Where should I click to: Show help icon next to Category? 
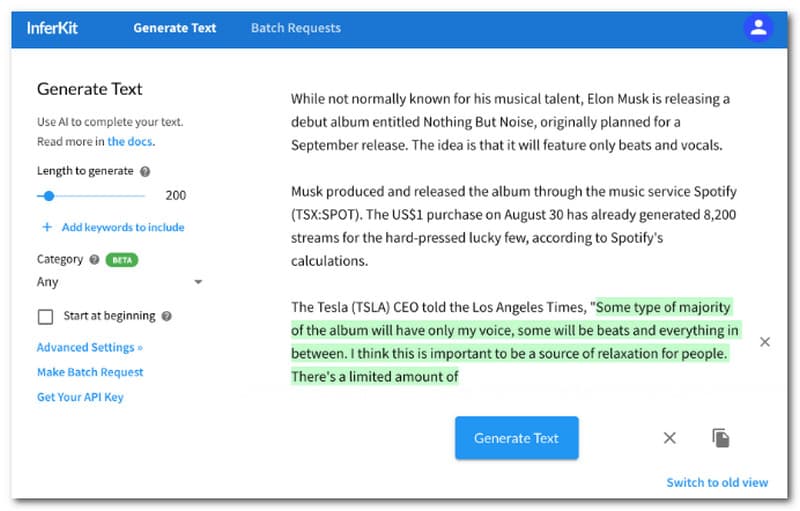pyautogui.click(x=94, y=260)
